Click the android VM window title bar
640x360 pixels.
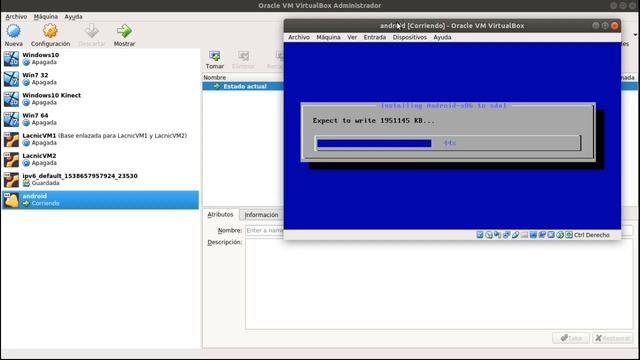(452, 25)
